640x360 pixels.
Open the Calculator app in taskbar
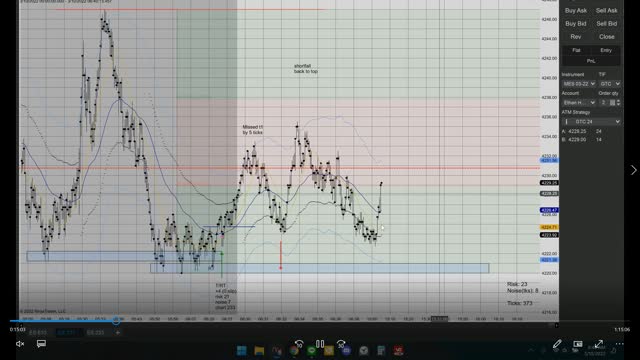pos(381,351)
